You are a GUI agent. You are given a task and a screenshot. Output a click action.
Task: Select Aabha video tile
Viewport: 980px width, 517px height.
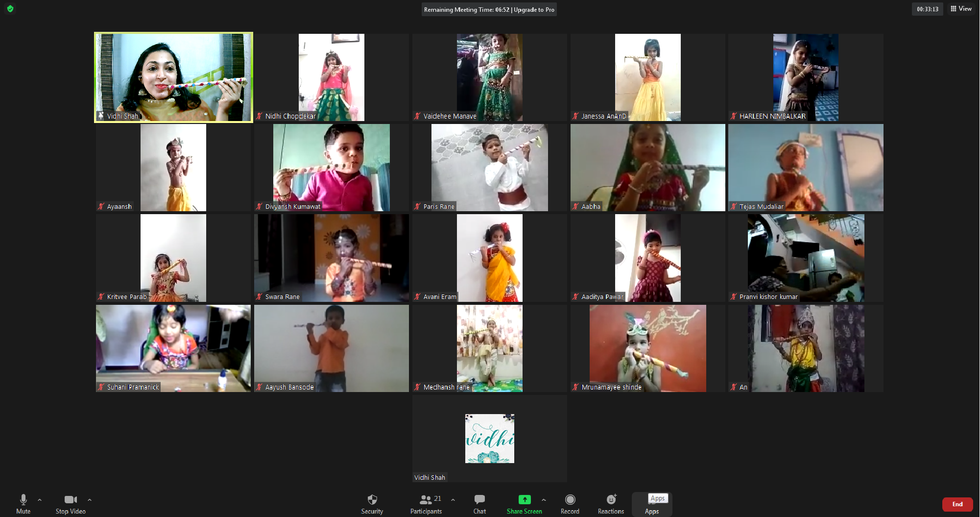647,168
